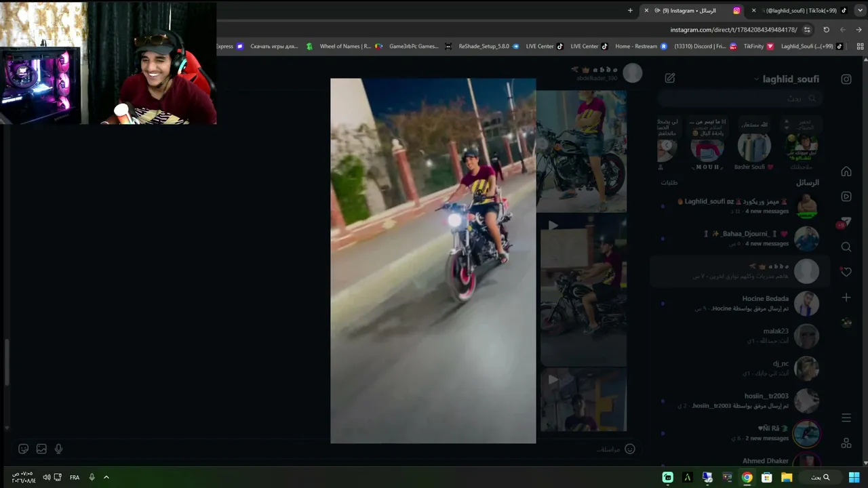Open site settings icon in address bar
This screenshot has width=868, height=488.
[807, 30]
